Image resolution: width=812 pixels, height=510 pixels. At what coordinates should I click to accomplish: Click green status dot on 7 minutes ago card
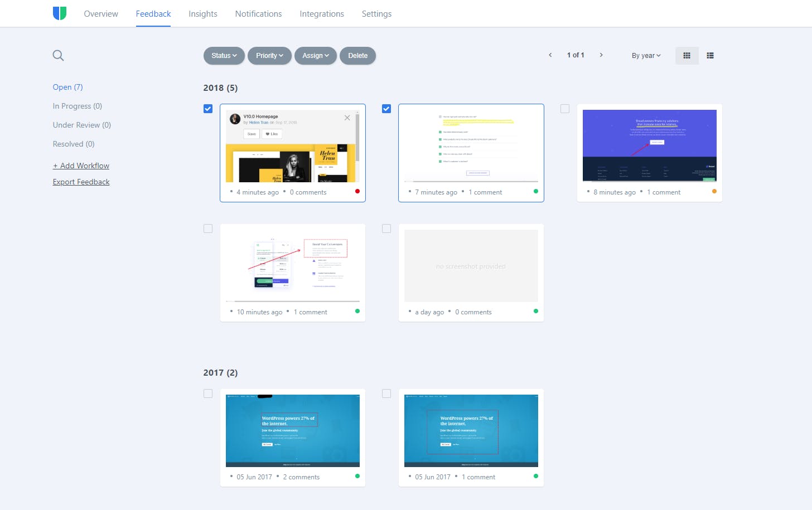[536, 191]
